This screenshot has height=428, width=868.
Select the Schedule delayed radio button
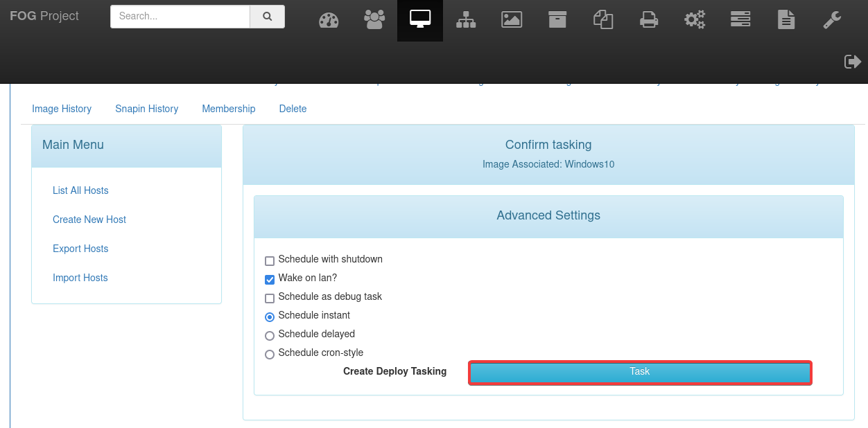(x=270, y=336)
